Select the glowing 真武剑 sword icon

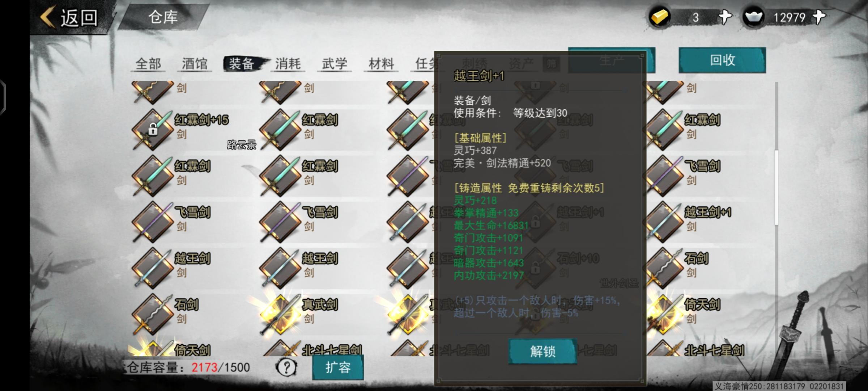click(281, 314)
